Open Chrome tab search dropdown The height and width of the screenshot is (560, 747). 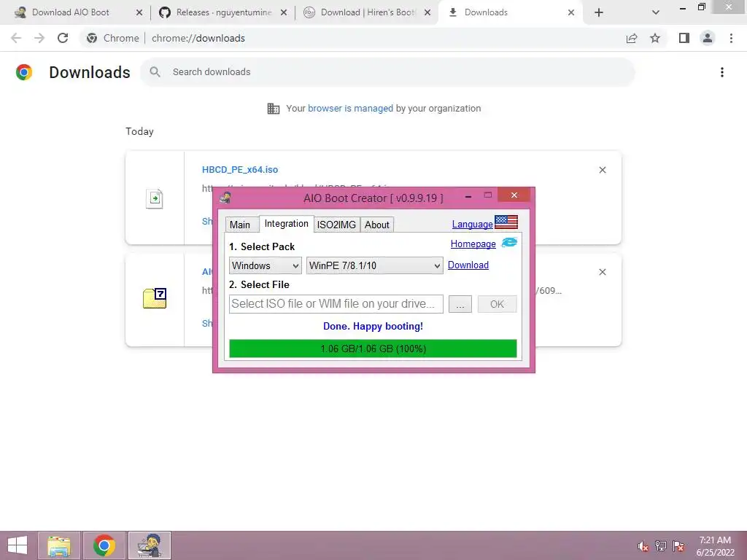pos(656,12)
